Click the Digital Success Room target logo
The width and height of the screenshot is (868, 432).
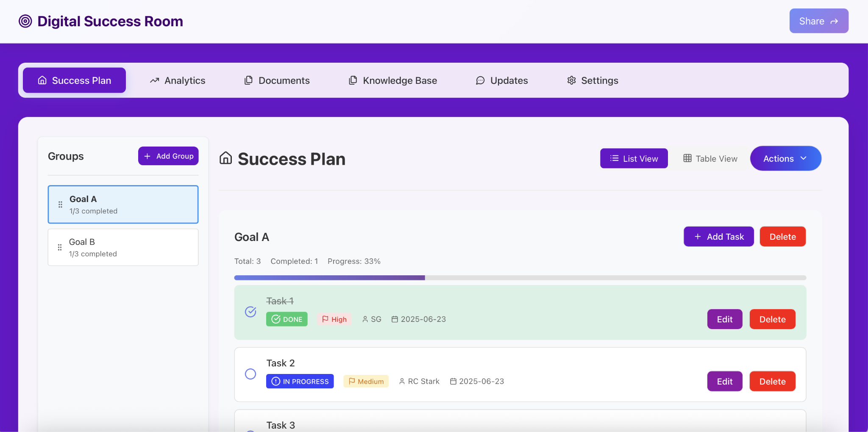click(x=25, y=21)
